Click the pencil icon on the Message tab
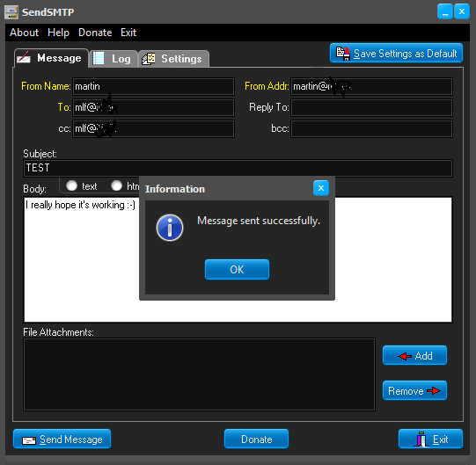476x465 pixels. (24, 57)
